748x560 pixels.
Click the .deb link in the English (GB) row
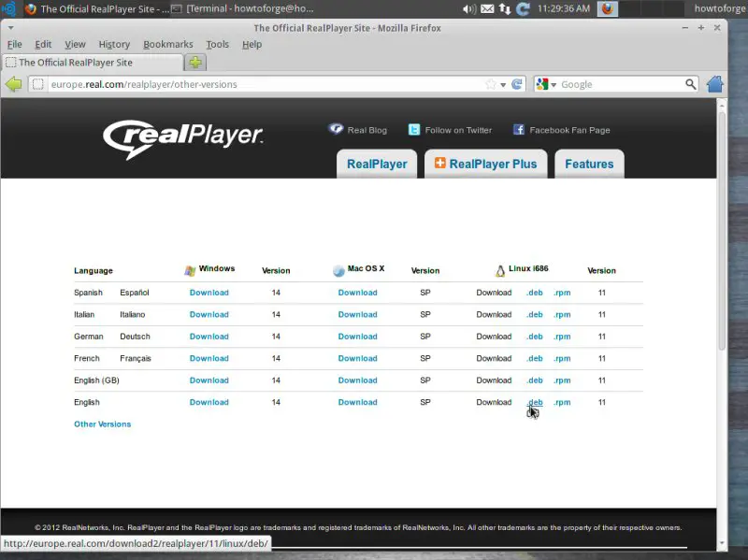(x=534, y=381)
